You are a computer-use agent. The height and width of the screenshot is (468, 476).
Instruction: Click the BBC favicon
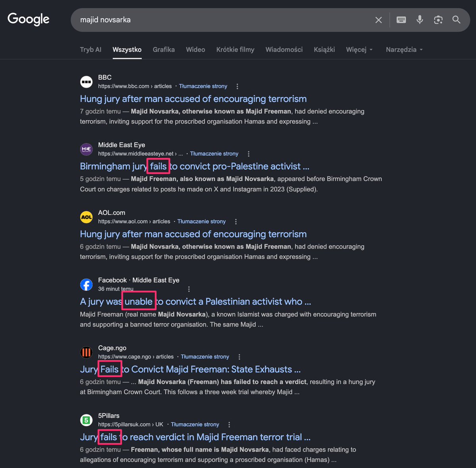tap(86, 82)
